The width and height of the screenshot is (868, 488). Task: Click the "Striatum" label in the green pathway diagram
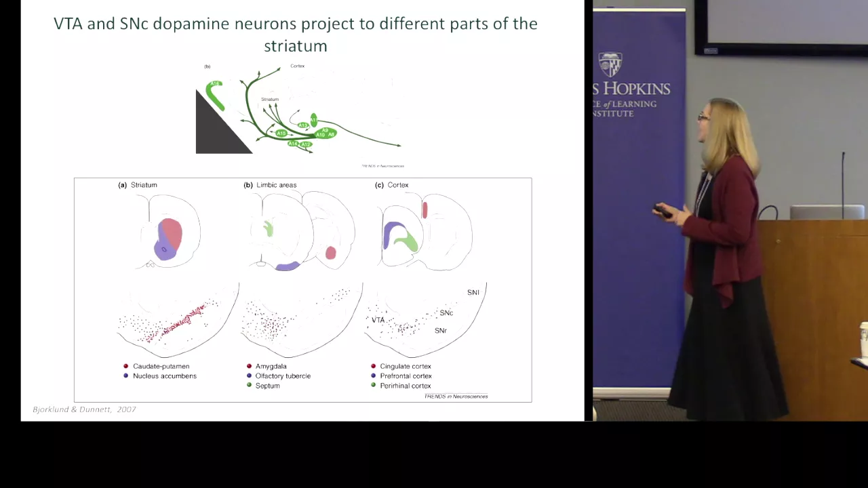[270, 99]
